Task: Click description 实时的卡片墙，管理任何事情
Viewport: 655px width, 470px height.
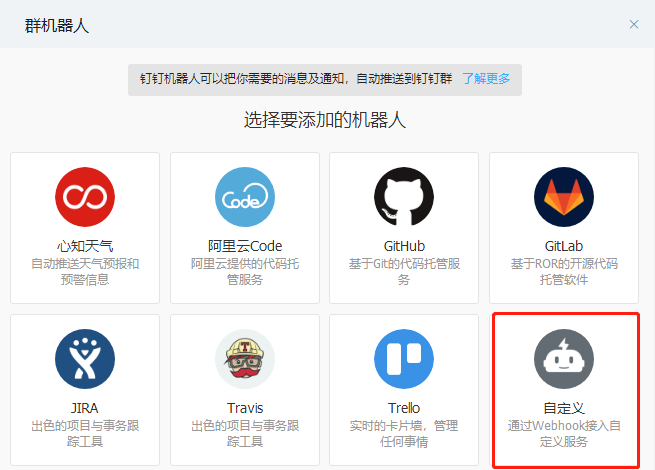Action: click(404, 434)
